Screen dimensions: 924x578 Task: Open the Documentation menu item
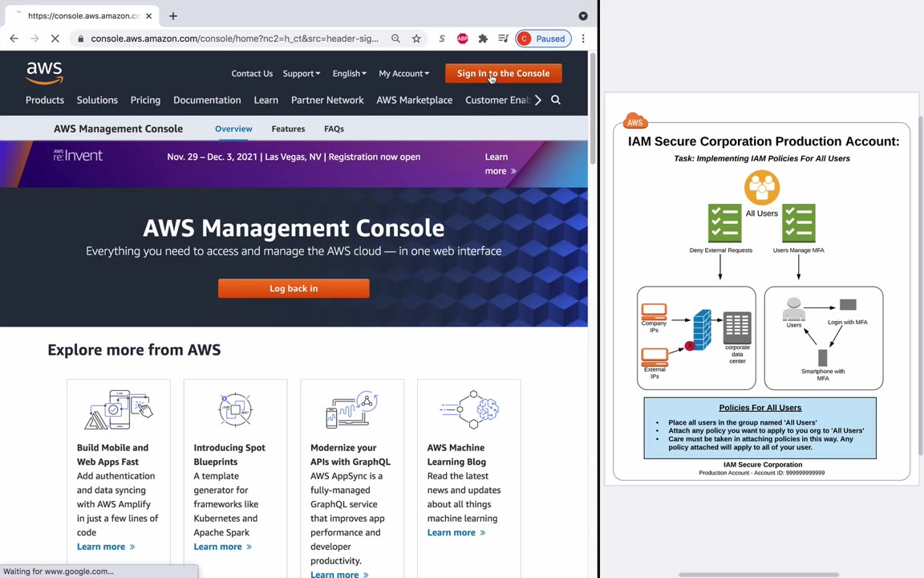click(207, 100)
